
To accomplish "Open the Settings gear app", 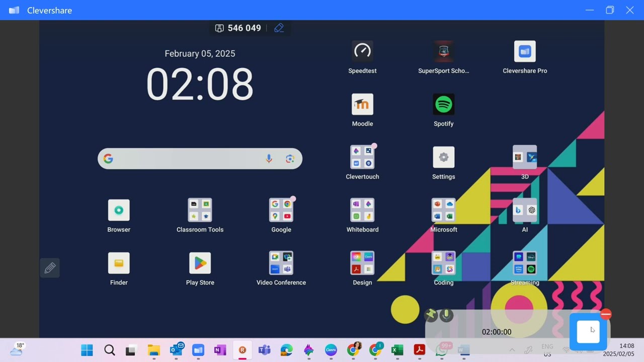I will tap(443, 157).
